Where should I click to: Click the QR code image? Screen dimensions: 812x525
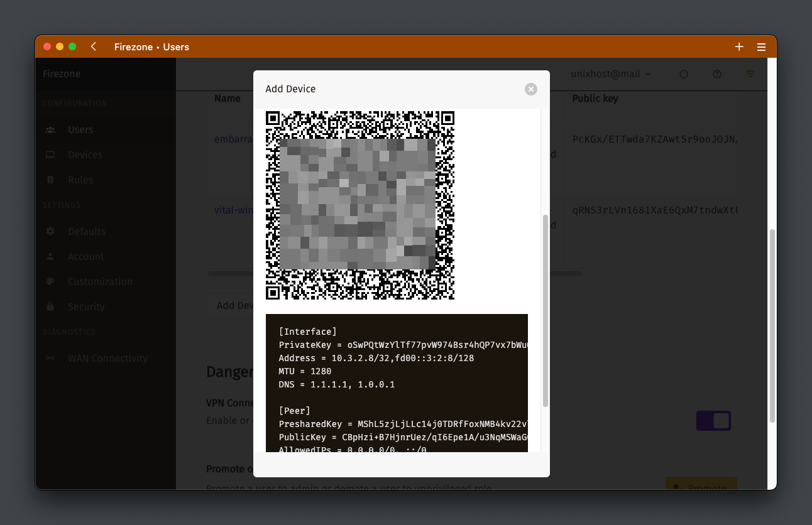click(x=360, y=205)
